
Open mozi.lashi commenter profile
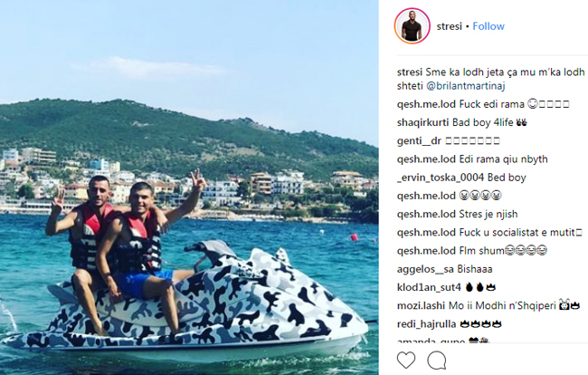[x=422, y=306]
